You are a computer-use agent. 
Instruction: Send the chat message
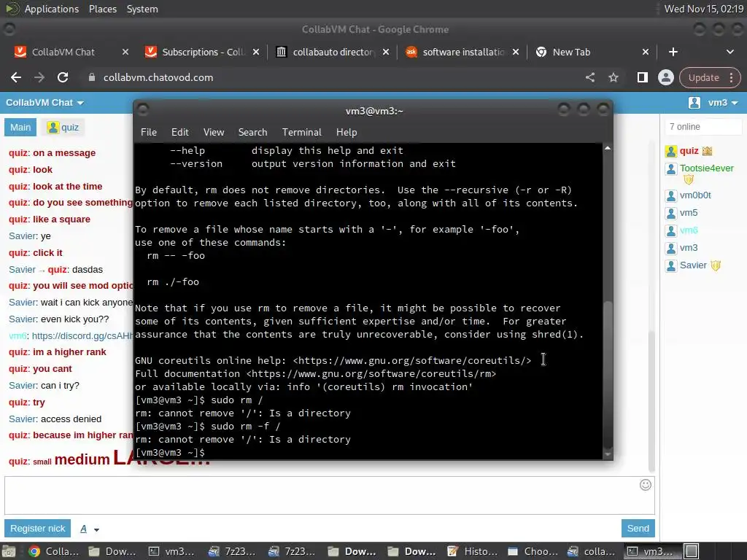[638, 529]
